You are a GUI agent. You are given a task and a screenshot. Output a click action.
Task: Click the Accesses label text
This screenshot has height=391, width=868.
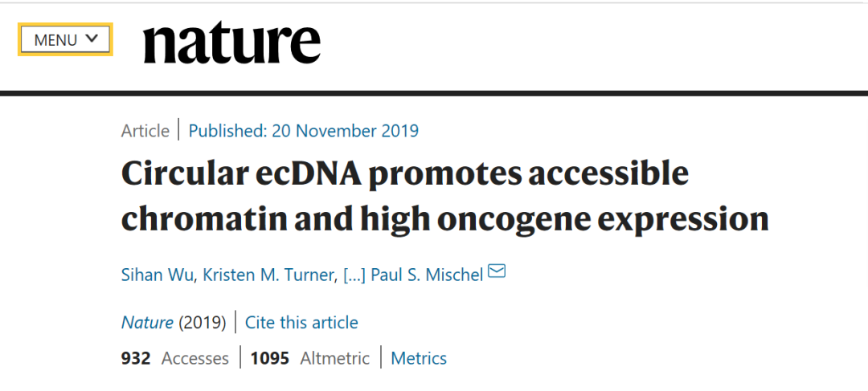click(194, 358)
